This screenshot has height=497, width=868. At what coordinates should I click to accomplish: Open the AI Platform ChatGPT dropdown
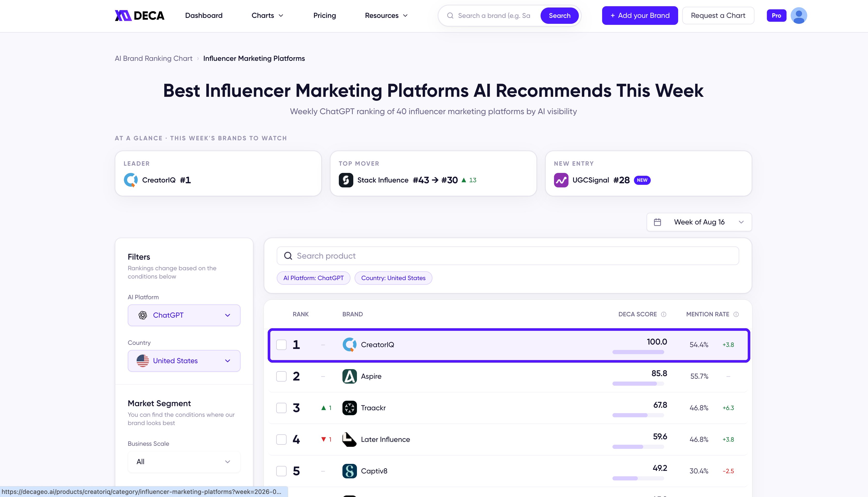pyautogui.click(x=184, y=315)
